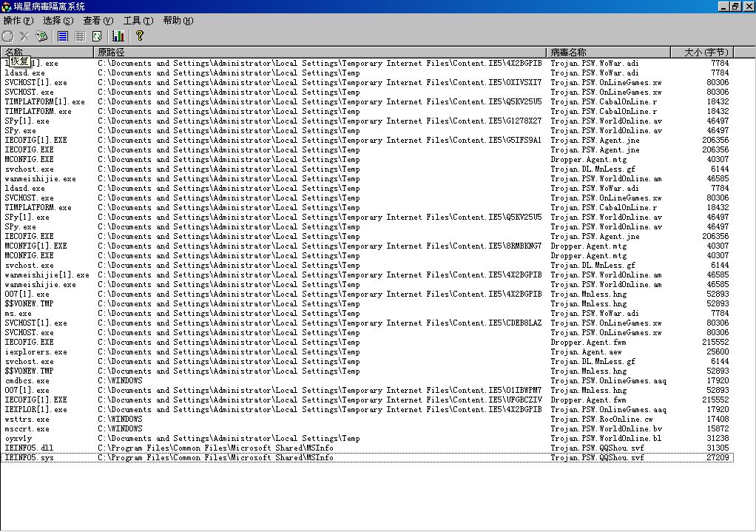This screenshot has height=532, width=756.
Task: Open the 查看(V) menu
Action: tap(98, 21)
